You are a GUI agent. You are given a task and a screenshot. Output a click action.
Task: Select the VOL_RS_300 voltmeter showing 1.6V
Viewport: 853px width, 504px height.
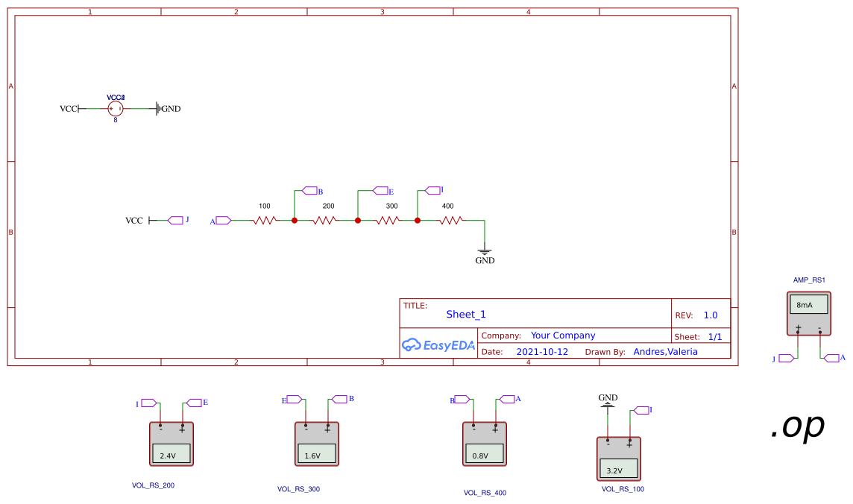click(x=316, y=444)
